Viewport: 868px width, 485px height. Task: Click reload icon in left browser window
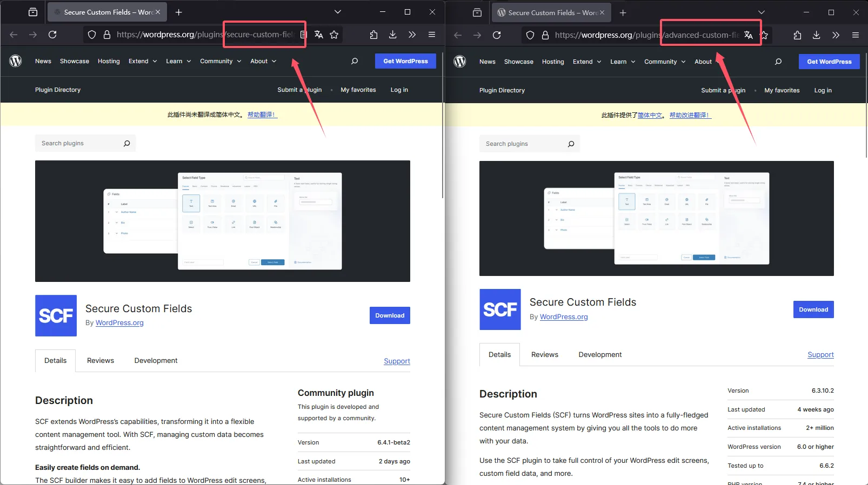click(x=52, y=35)
